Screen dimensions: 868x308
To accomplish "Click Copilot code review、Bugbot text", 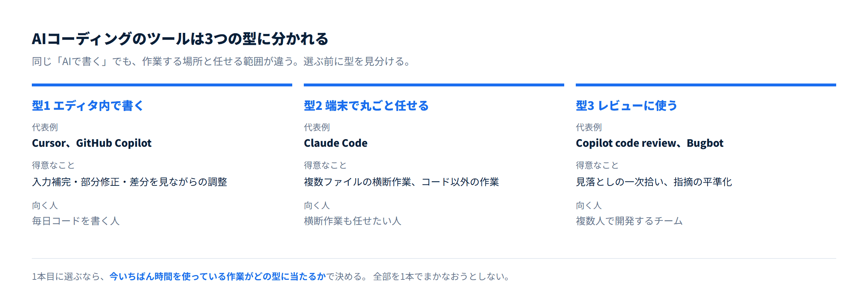I will (650, 143).
